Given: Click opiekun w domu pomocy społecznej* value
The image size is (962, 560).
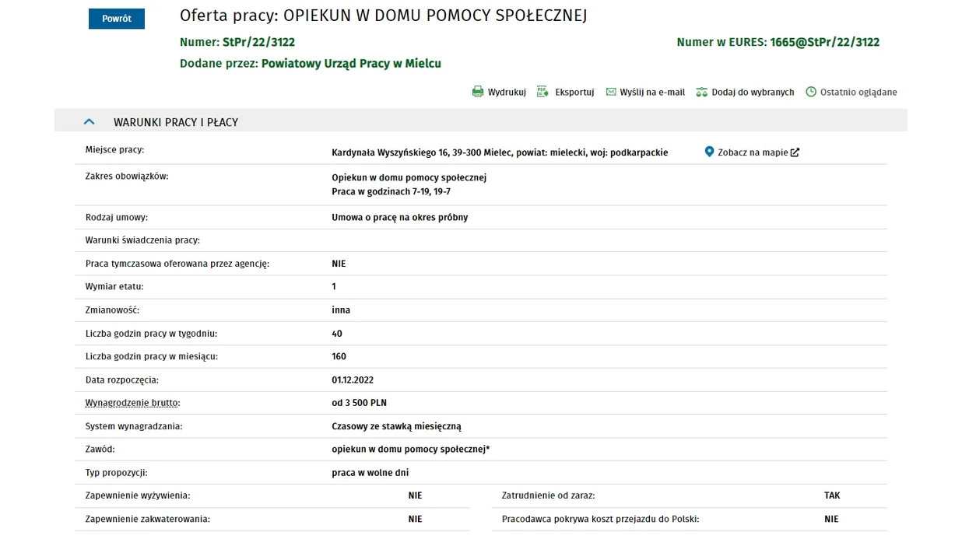Looking at the screenshot, I should click(x=411, y=449).
